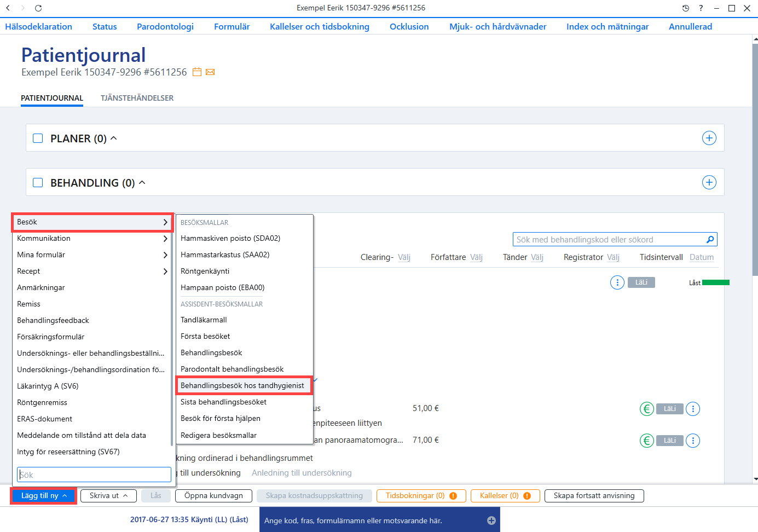
Task: Click LäLi badge on 51,00 € row
Action: (670, 409)
